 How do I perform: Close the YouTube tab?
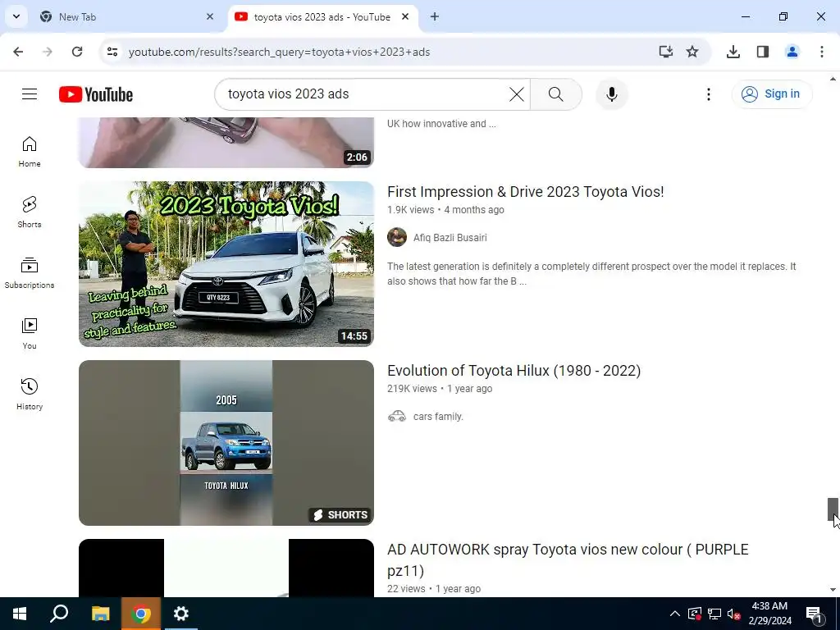405,16
